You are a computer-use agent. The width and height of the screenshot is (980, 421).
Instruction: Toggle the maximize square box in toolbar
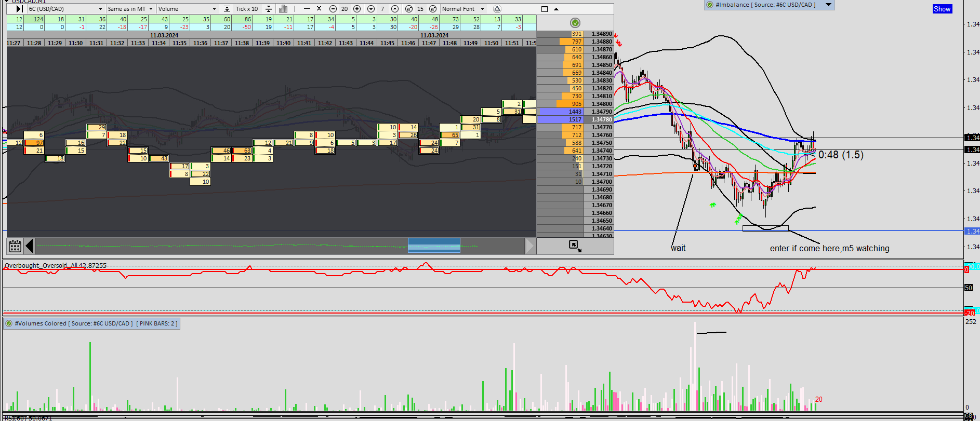point(545,9)
